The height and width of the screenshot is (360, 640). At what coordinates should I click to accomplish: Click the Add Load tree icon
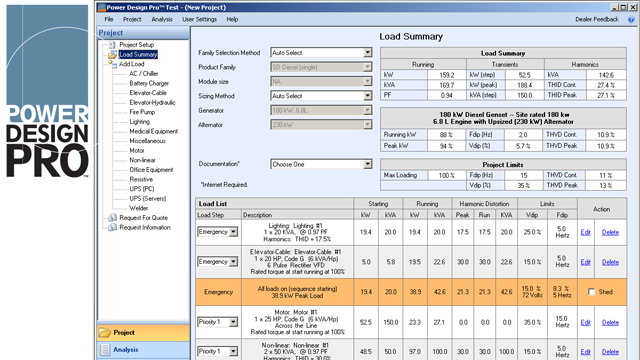[113, 64]
